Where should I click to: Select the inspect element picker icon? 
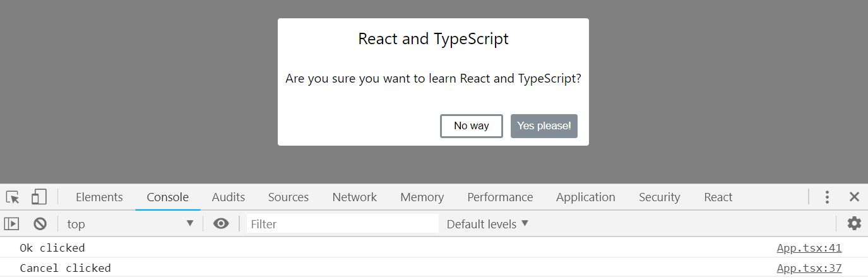click(13, 197)
